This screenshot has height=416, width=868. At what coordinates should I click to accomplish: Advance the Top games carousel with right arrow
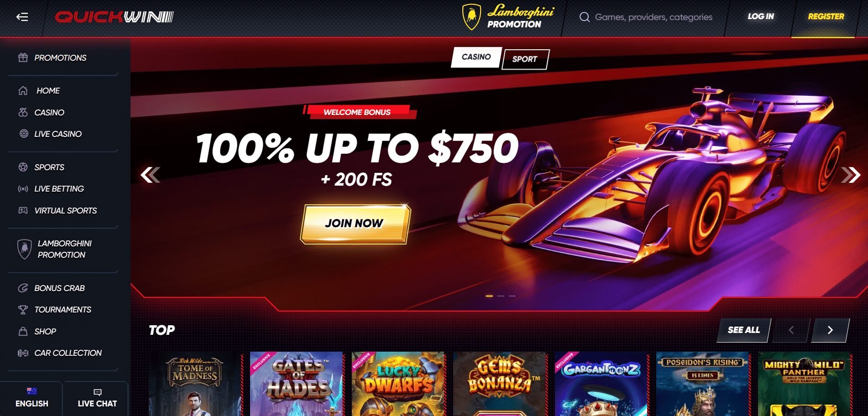(x=830, y=330)
